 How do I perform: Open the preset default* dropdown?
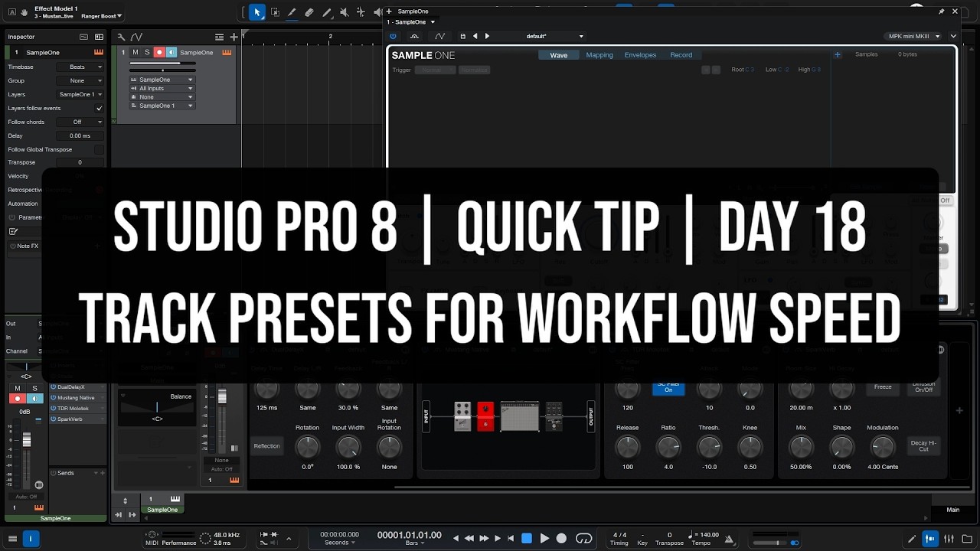click(x=555, y=36)
